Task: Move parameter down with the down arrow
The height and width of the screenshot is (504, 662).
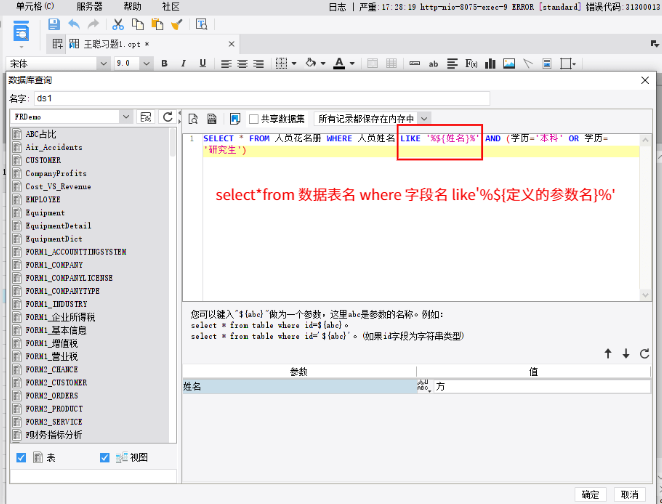Action: pos(626,354)
